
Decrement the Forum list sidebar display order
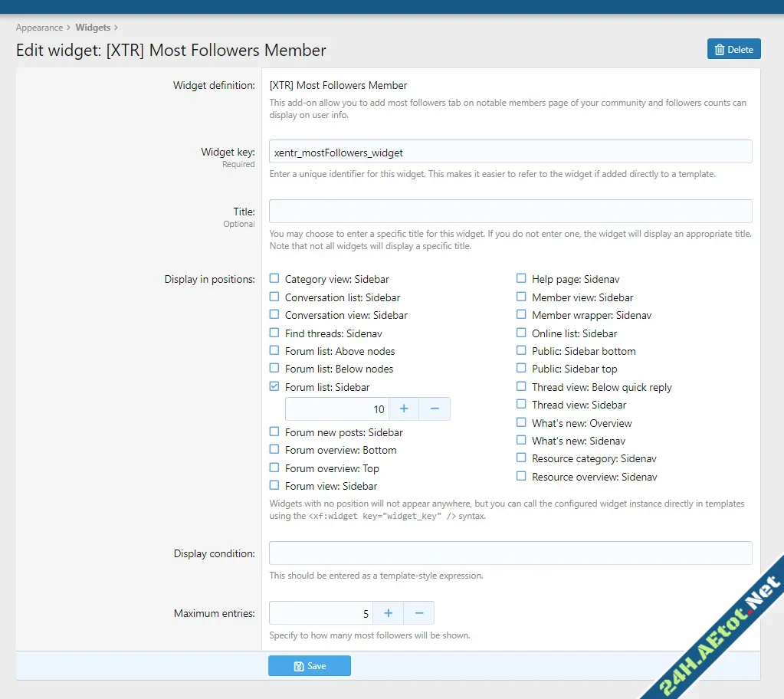pos(435,409)
